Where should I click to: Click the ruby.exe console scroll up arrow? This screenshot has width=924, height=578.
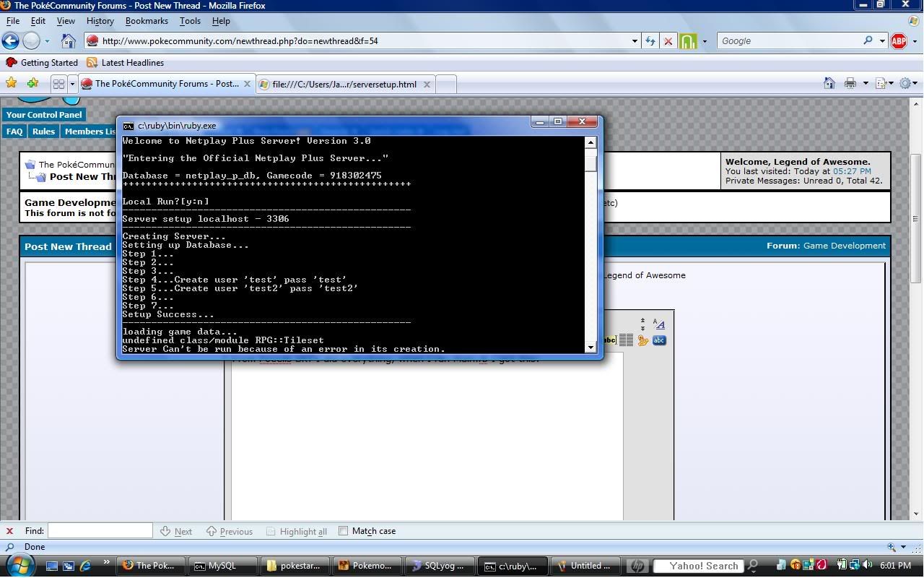pos(590,142)
